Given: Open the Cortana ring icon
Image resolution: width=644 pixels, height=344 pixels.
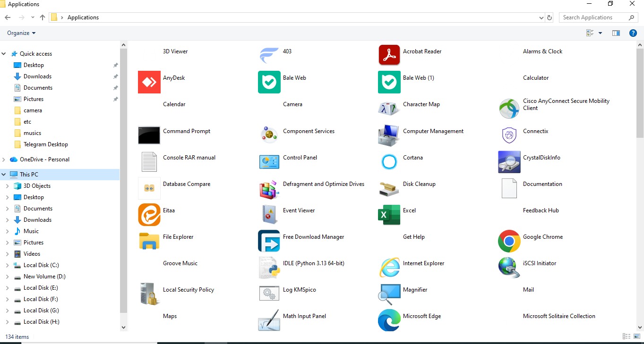Looking at the screenshot, I should [389, 162].
